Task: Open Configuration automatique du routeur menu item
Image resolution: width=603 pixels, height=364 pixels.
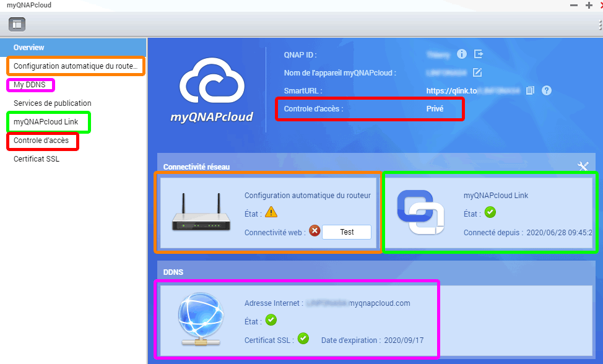Action: pos(75,66)
